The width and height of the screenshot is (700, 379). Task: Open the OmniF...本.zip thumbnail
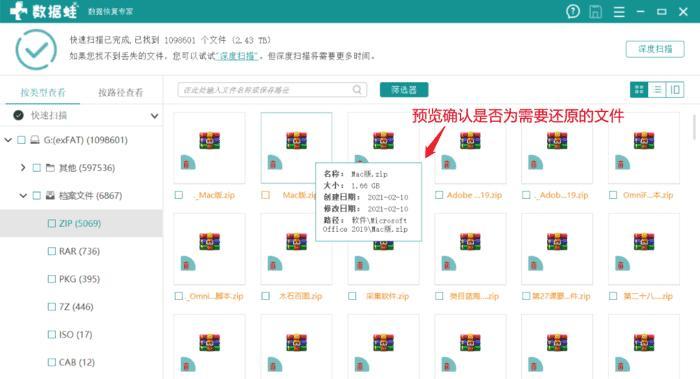(x=644, y=148)
